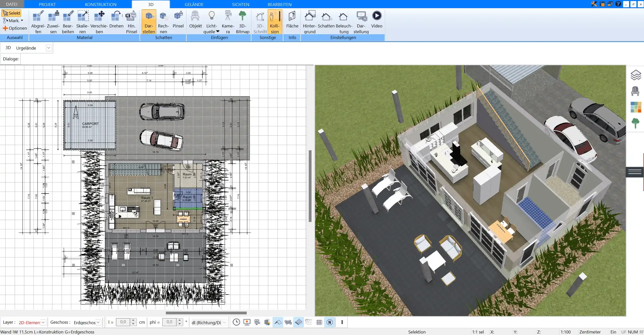The image size is (644, 335).
Task: Decrease the phi angle stepper value
Action: tap(179, 324)
